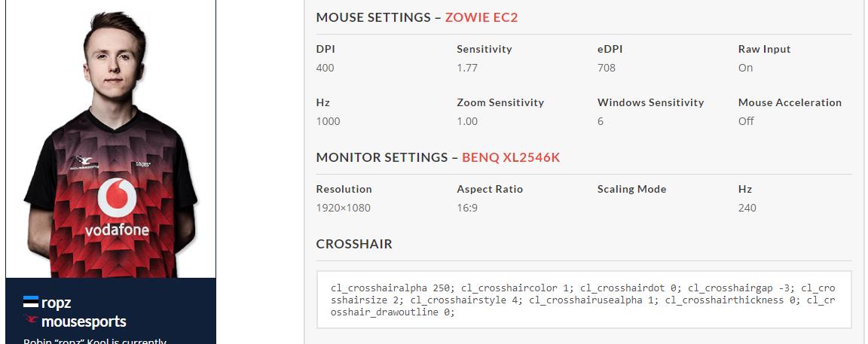Open the BENQ XL2546K monitor link
The width and height of the screenshot is (868, 344).
point(510,157)
